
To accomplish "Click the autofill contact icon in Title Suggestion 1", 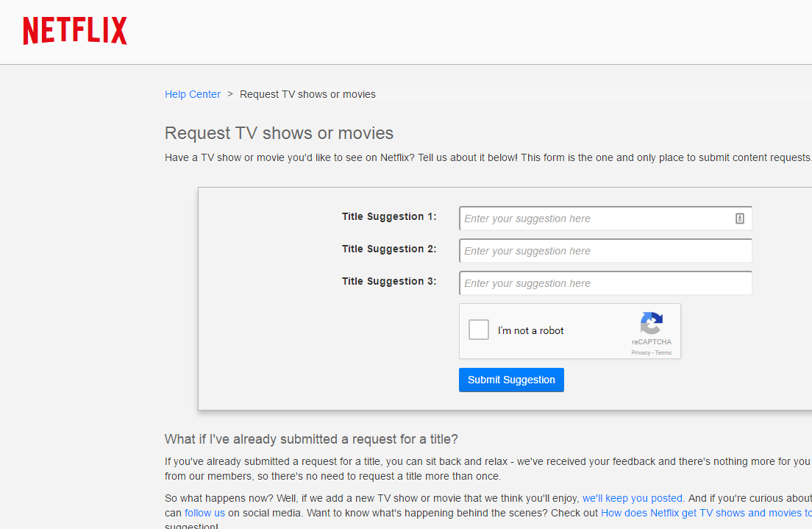I will click(x=739, y=219).
